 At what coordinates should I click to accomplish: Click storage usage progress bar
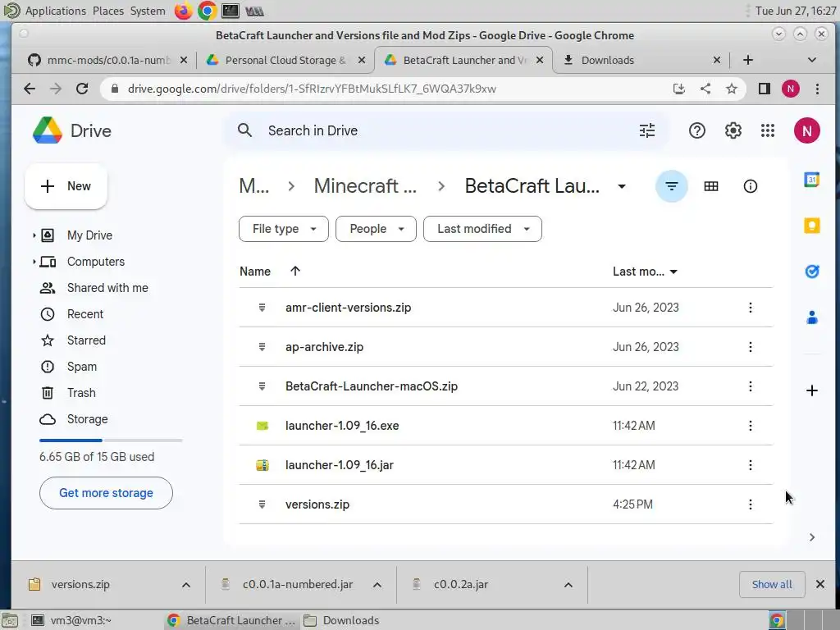point(111,441)
